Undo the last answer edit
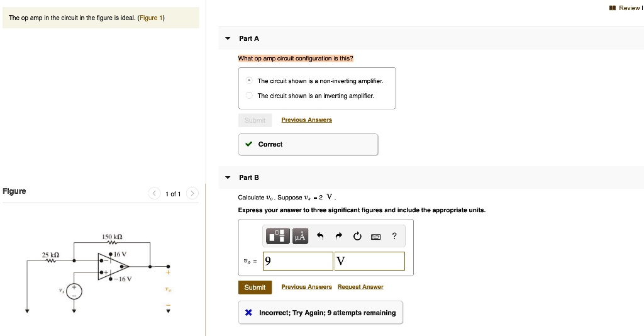 click(319, 237)
